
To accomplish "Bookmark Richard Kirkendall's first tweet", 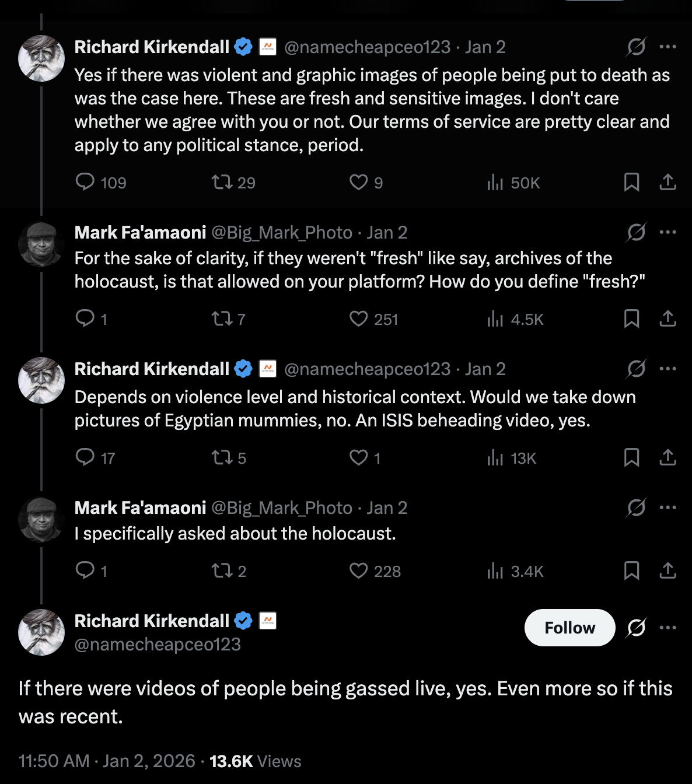I will pyautogui.click(x=631, y=182).
